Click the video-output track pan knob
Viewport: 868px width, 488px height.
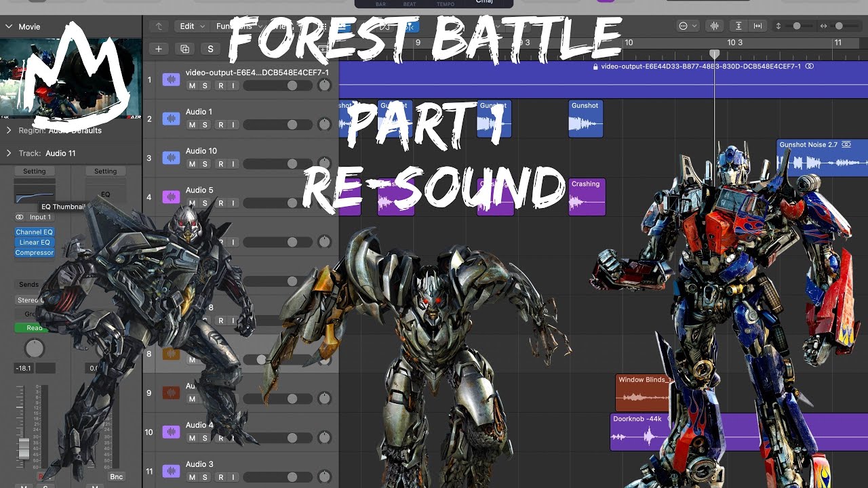325,85
